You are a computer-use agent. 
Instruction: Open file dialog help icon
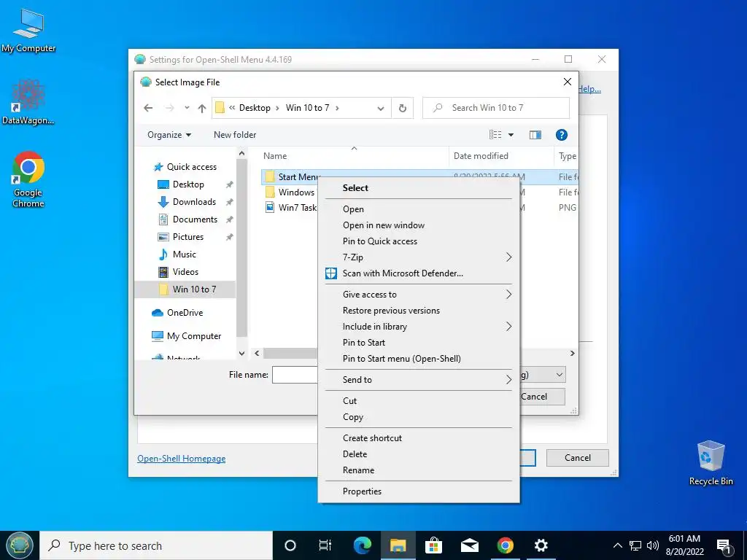(x=561, y=135)
